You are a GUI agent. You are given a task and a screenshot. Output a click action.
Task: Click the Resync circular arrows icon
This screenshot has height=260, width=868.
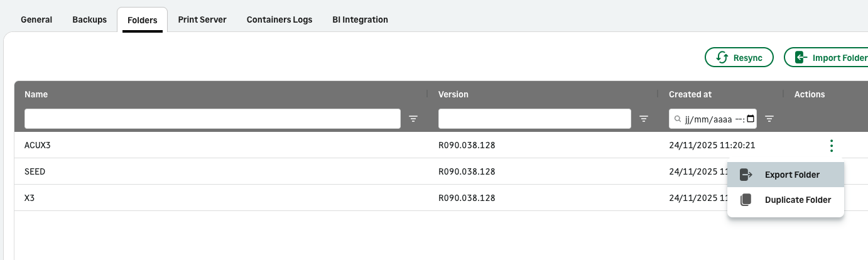click(722, 58)
